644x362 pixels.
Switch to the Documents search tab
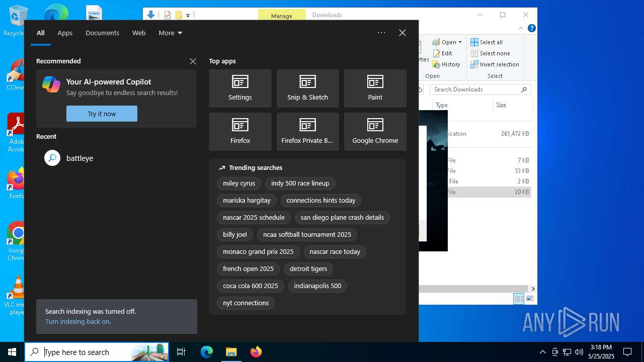tap(102, 33)
